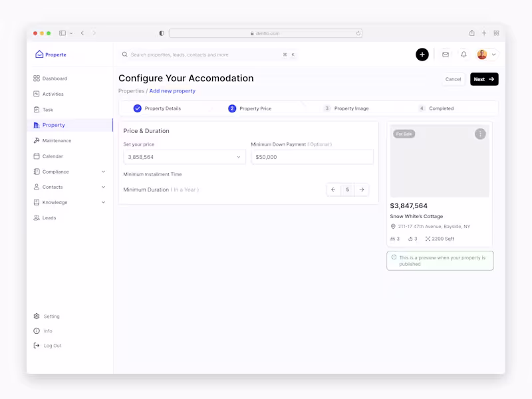Click the For Sale badge
This screenshot has height=399, width=532.
coord(404,134)
